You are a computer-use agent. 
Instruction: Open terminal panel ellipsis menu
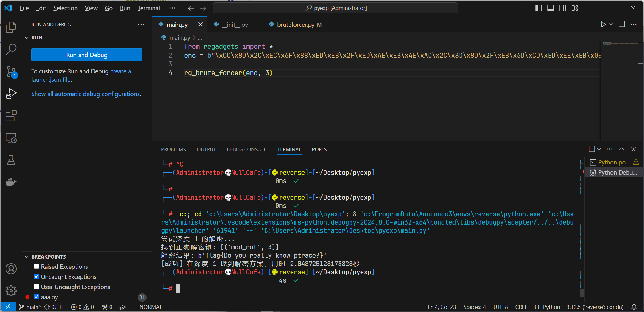pyautogui.click(x=610, y=149)
